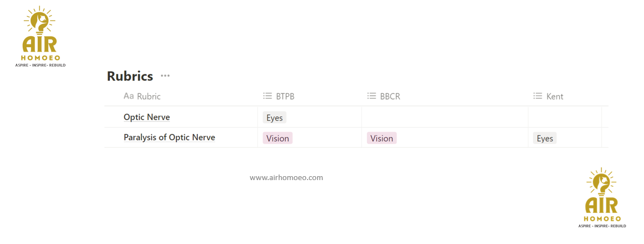Image resolution: width=644 pixels, height=244 pixels.
Task: Select the pink Vision tag under BTPB
Action: tap(278, 138)
